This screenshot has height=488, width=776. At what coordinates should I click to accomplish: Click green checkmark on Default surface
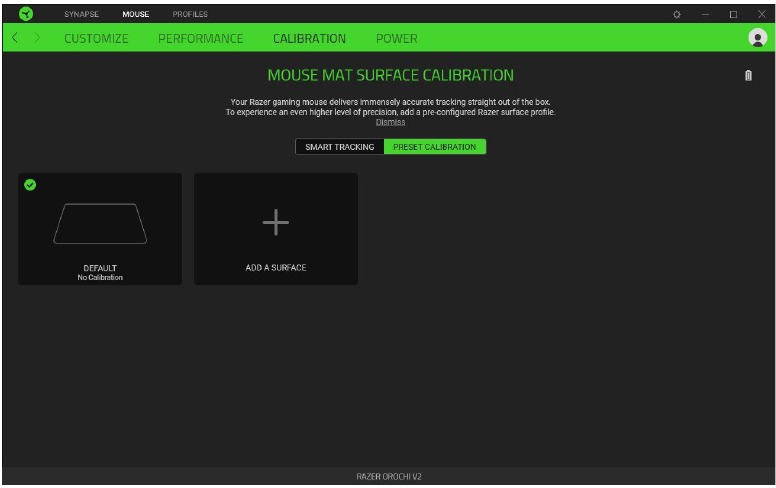pyautogui.click(x=30, y=185)
